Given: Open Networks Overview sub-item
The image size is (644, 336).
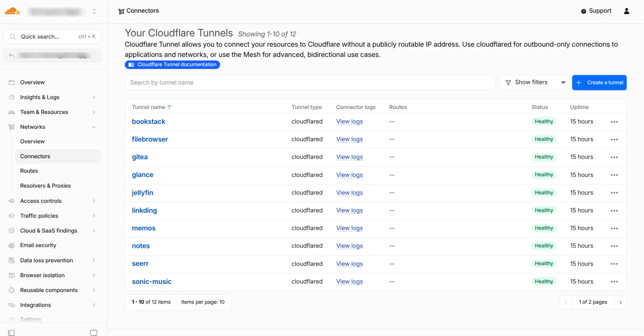Looking at the screenshot, I should coord(32,141).
